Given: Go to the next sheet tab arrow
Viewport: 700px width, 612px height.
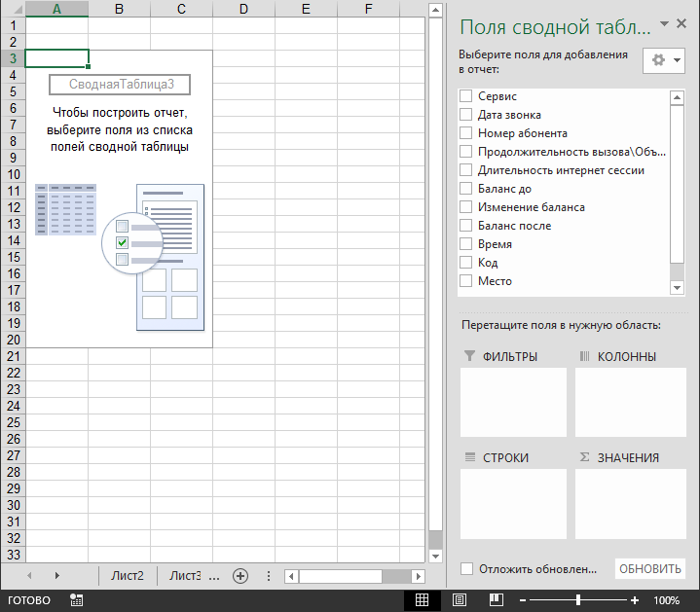Looking at the screenshot, I should (x=56, y=576).
